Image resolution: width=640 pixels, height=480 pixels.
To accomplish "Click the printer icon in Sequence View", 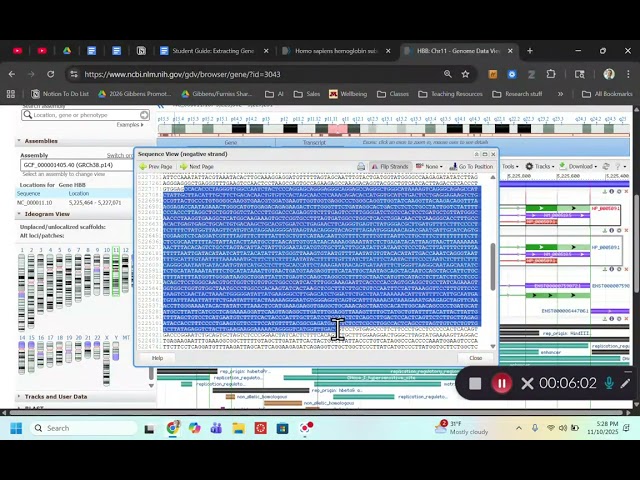I will tap(361, 167).
